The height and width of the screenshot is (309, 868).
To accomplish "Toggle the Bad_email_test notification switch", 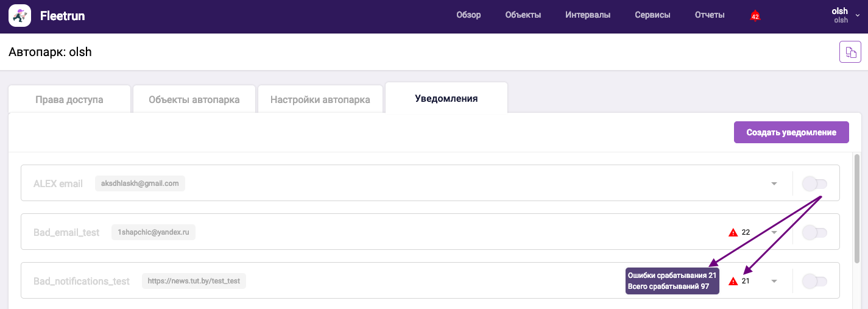I will [x=814, y=232].
